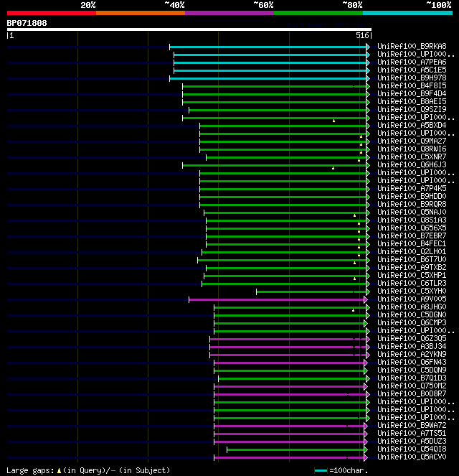This screenshot has width=459, height=476.
Task: Select the label UniRef100_B4FEC1
Action: 412,243
